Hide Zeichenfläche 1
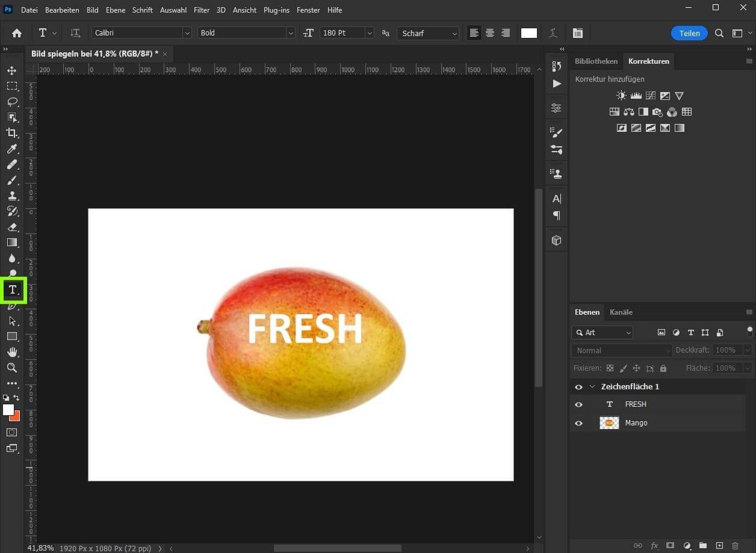The image size is (756, 553). tap(578, 387)
